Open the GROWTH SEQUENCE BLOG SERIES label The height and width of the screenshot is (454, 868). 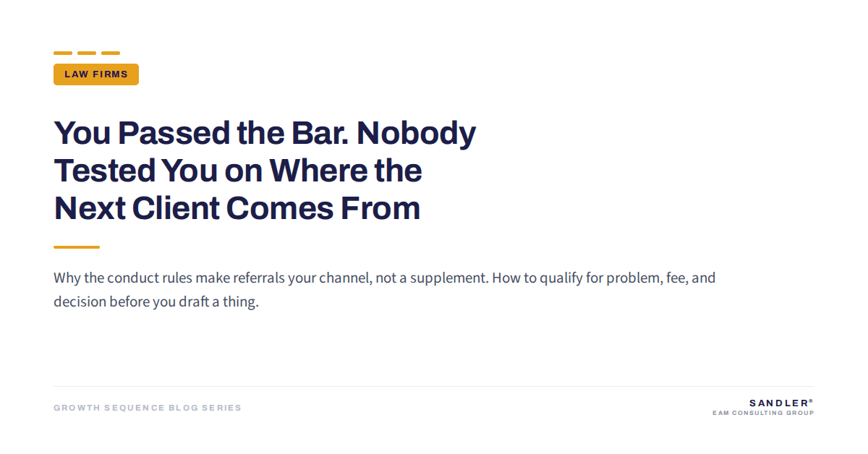point(148,408)
